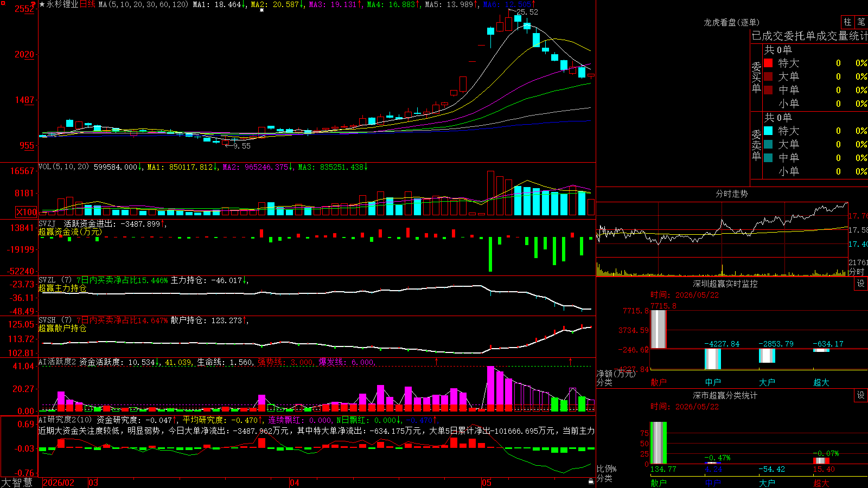Click the cyan swatch for 委卖单 特大

(x=768, y=131)
